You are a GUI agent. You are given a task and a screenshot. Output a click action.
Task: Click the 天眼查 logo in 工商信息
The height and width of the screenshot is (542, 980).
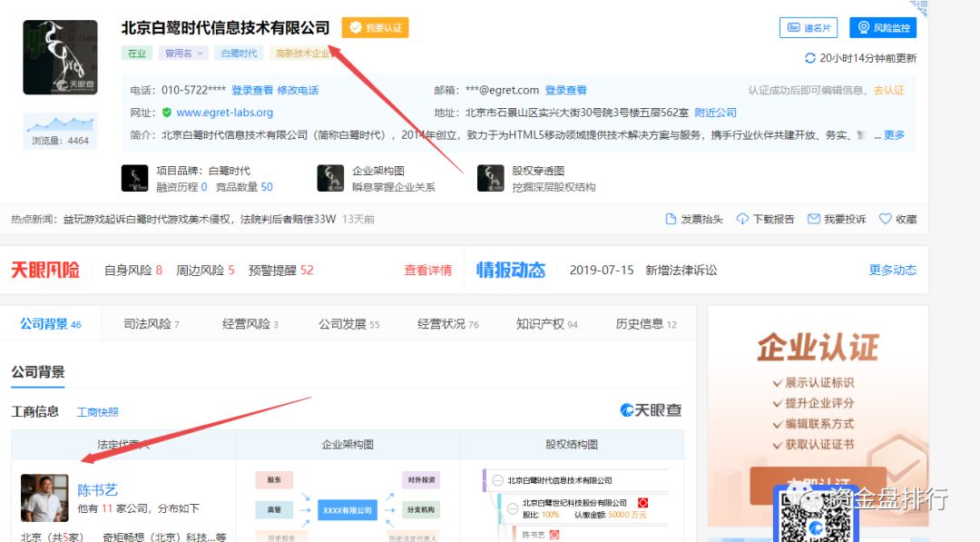pyautogui.click(x=650, y=410)
